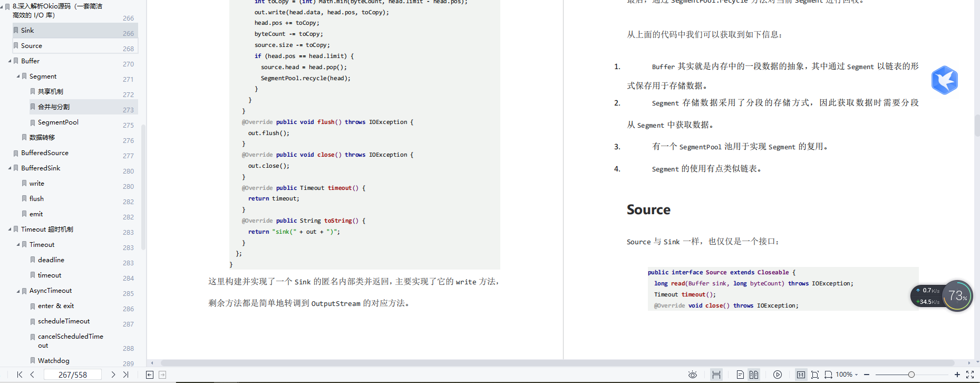Open the 共享机制 bookmark
The width and height of the screenshot is (980, 383).
pos(51,92)
